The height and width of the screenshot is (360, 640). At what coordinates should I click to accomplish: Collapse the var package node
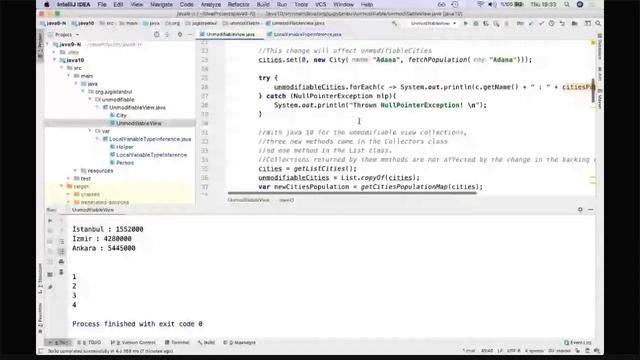coord(90,131)
